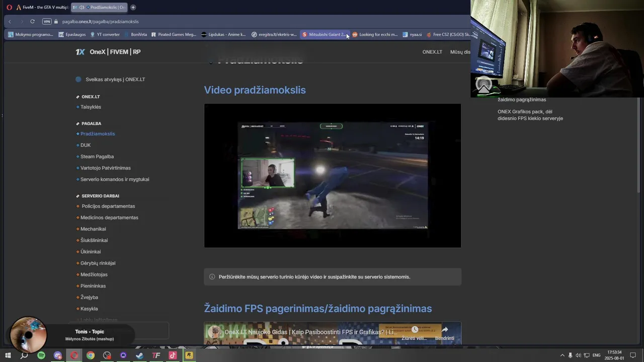Image resolution: width=644 pixels, height=362 pixels.
Task: Open Serverio komandos ir mygtukai
Action: (115, 179)
